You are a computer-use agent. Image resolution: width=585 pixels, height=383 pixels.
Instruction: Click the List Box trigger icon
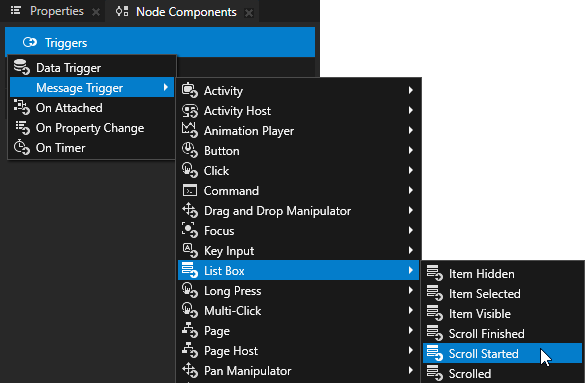[x=190, y=270]
